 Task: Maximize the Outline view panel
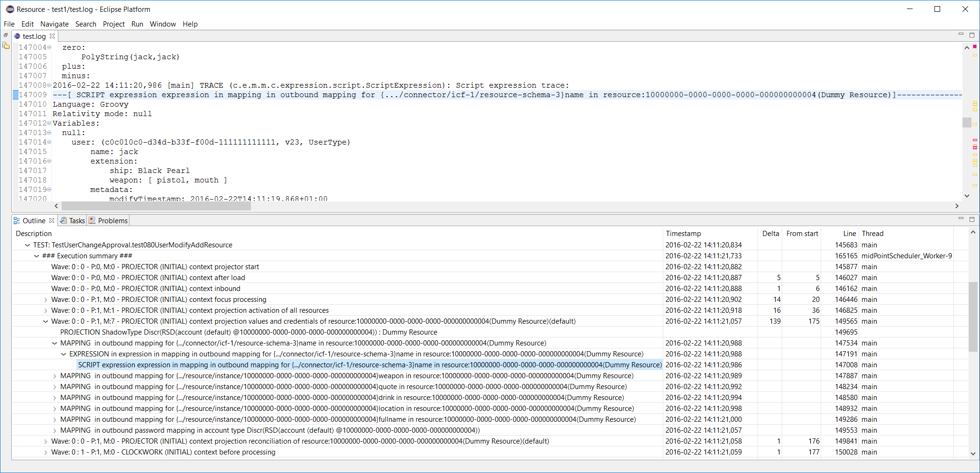click(971, 219)
